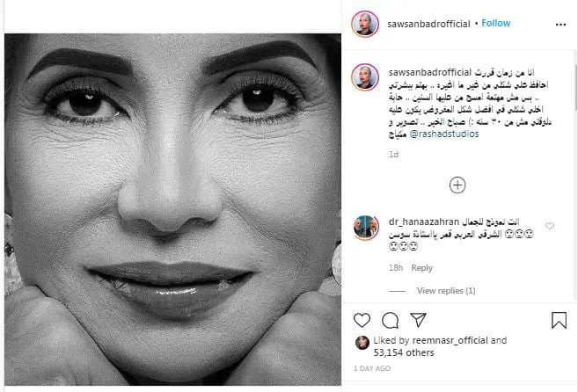Open dr_hanaazahran username link
The width and height of the screenshot is (578, 392).
423,221
